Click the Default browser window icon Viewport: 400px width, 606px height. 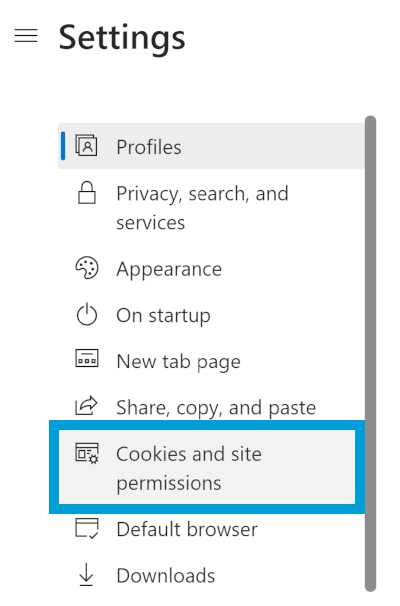87,528
